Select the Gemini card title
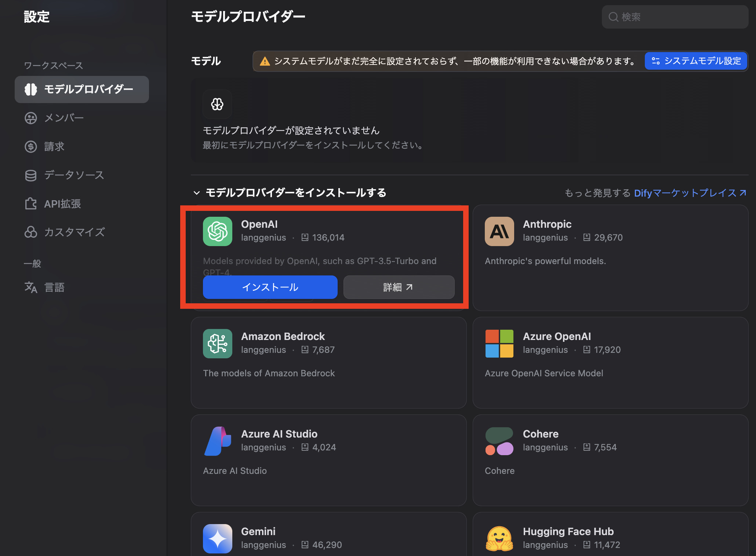This screenshot has width=756, height=556. click(x=258, y=531)
